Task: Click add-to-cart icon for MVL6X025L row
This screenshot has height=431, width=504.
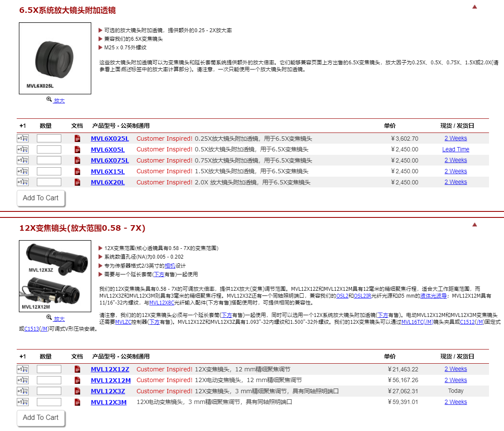Action: click(x=23, y=139)
